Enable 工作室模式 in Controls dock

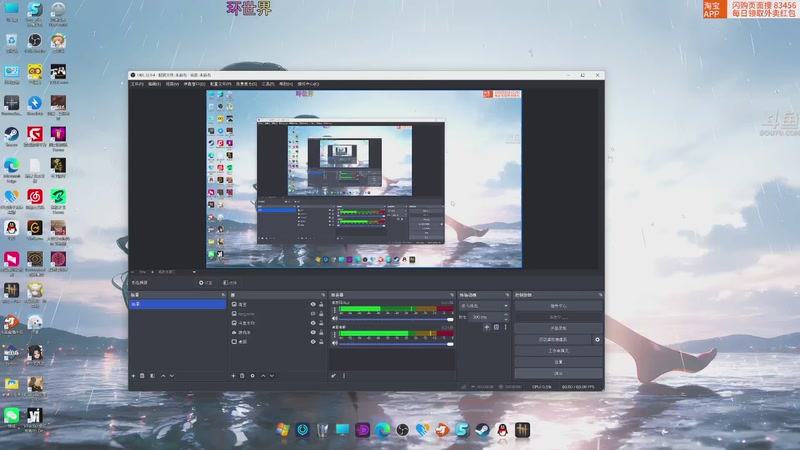pyautogui.click(x=558, y=351)
